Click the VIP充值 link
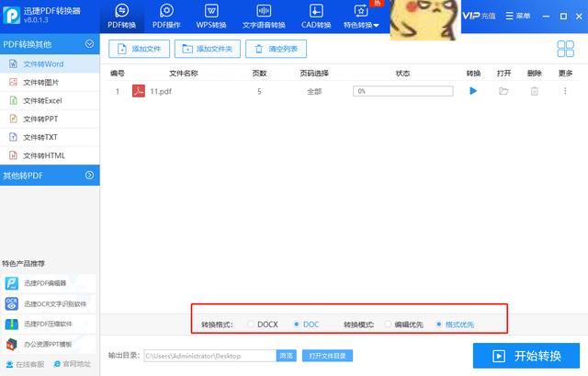This screenshot has height=376, width=588. tap(479, 16)
